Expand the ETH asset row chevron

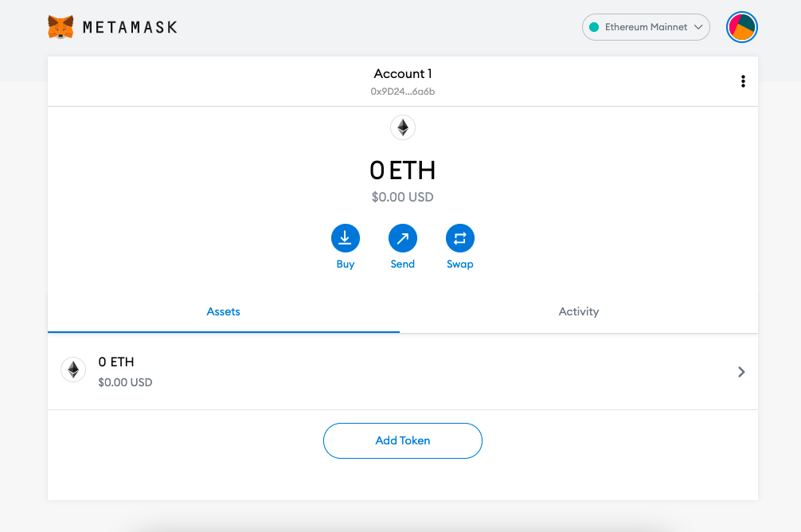point(741,372)
